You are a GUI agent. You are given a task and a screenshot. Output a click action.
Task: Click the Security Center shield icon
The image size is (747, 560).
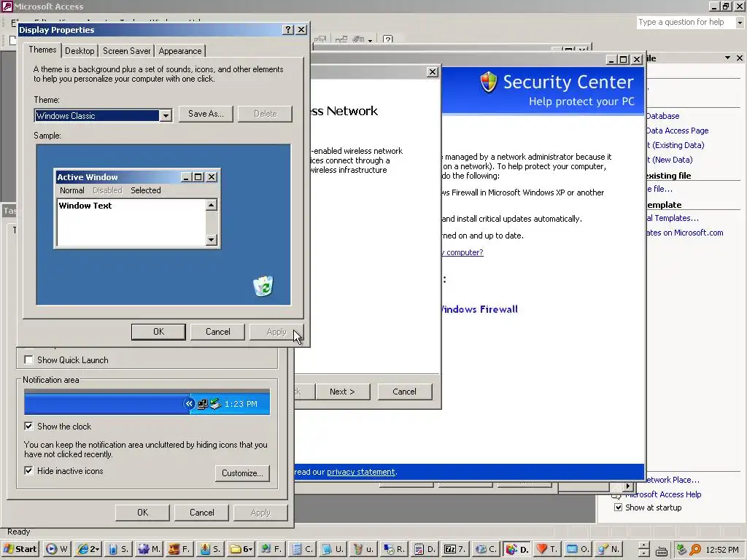coord(488,82)
